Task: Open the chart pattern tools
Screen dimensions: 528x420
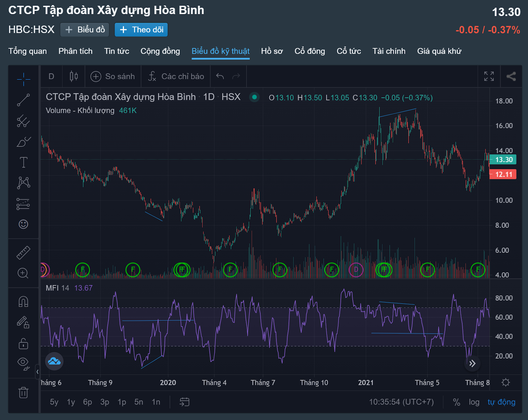Action: 23,183
